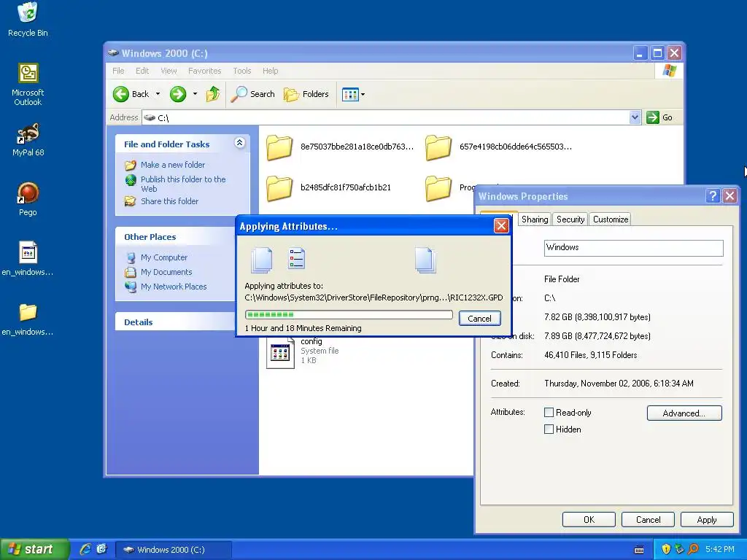Switch to Security tab in Windows Properties
Screen dimensions: 747x560
point(570,219)
